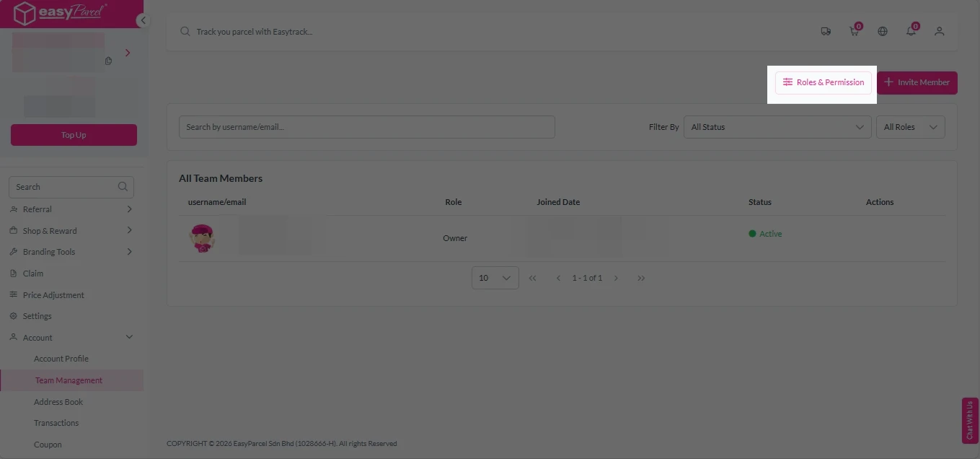The width and height of the screenshot is (980, 459).
Task: Click the globe language icon
Action: coord(883,32)
